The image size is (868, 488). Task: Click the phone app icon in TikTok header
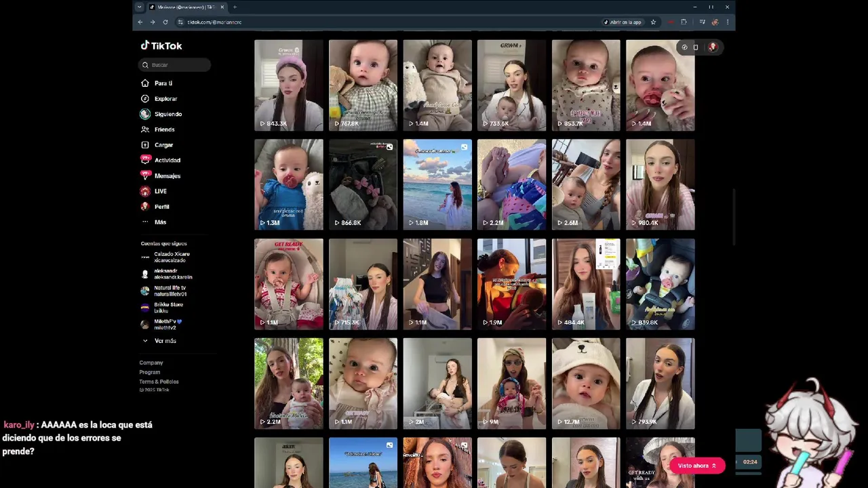(x=696, y=47)
